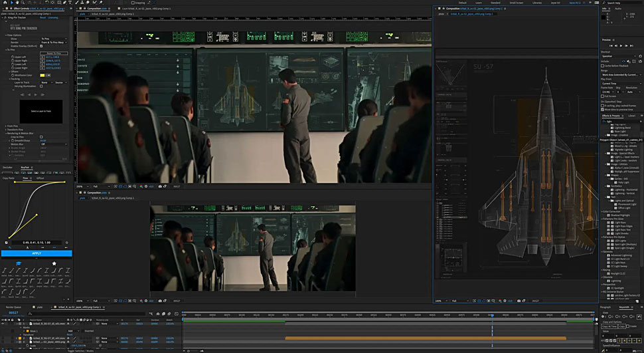Image resolution: width=644 pixels, height=353 pixels.
Task: Click Licensing link in Effect Controls
Action: click(x=53, y=18)
